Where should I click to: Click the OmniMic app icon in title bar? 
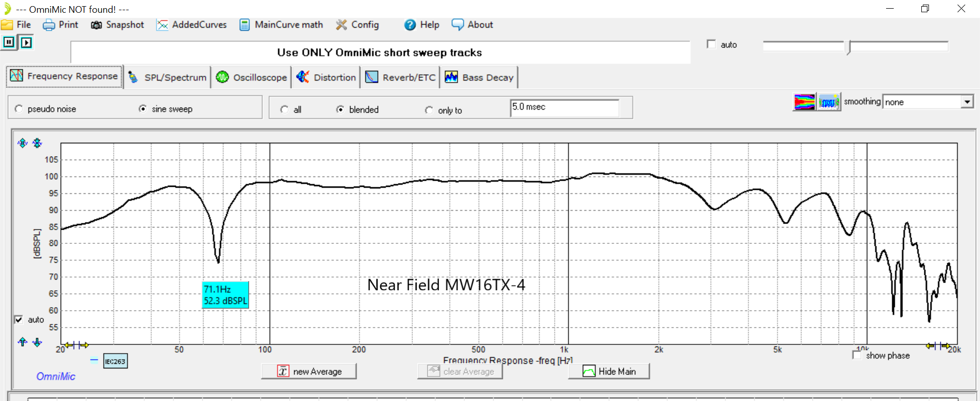[x=7, y=9]
